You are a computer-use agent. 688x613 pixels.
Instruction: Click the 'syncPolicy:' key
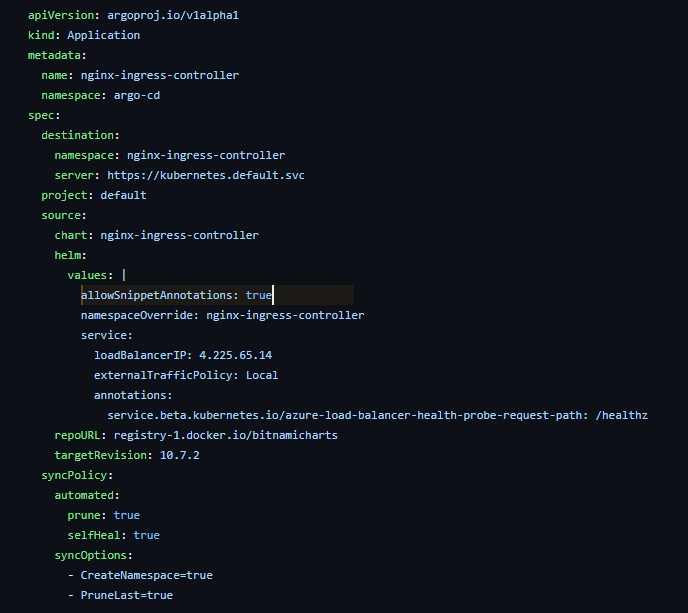(77, 475)
